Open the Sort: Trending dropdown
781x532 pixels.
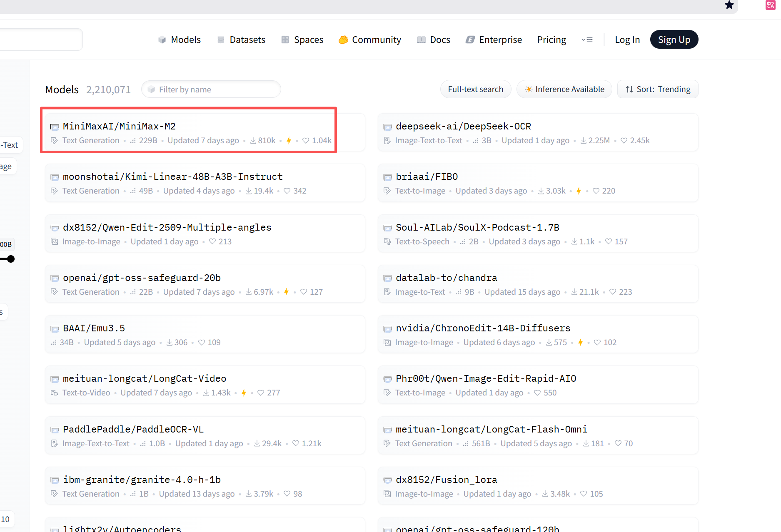click(658, 89)
